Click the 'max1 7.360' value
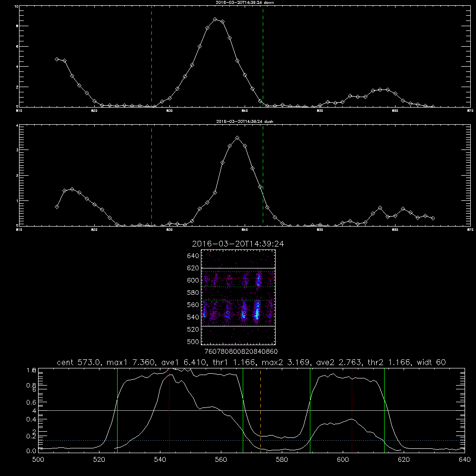The width and height of the screenshot is (476, 476). click(130, 362)
